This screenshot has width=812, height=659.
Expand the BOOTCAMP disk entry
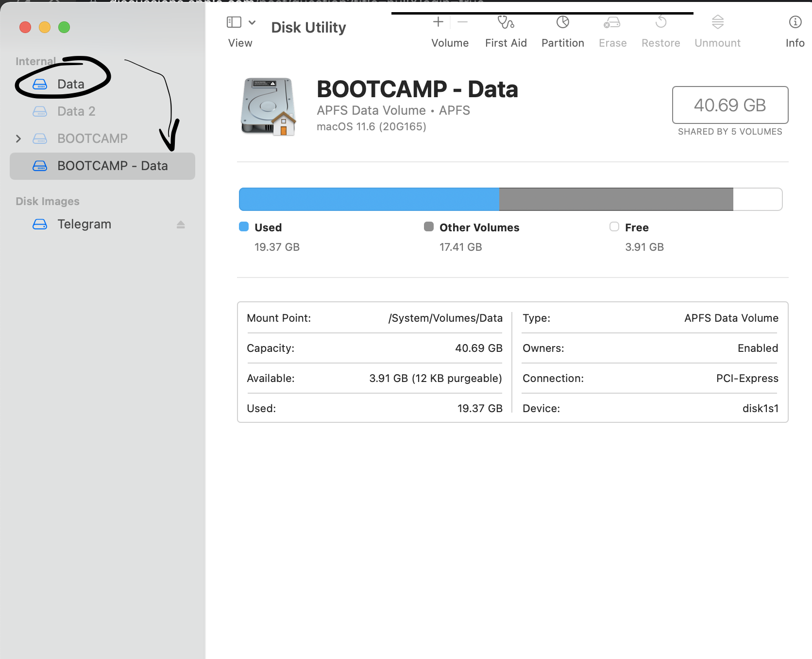tap(18, 139)
